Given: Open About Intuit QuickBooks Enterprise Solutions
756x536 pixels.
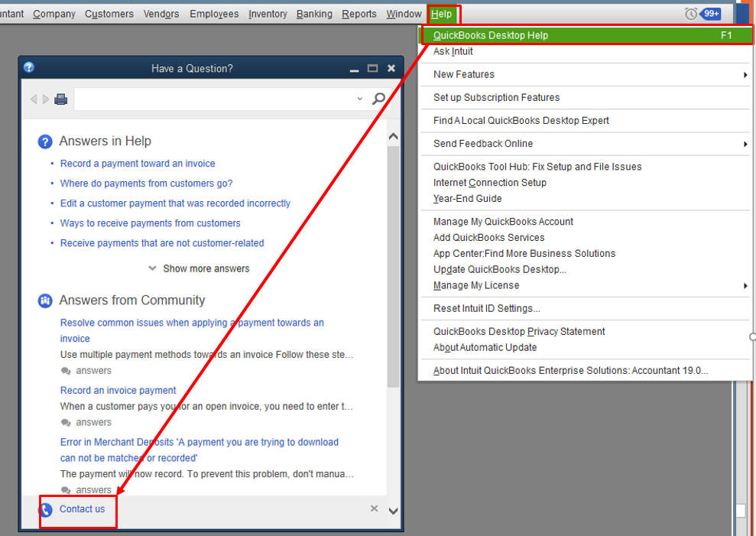Looking at the screenshot, I should [x=586, y=371].
